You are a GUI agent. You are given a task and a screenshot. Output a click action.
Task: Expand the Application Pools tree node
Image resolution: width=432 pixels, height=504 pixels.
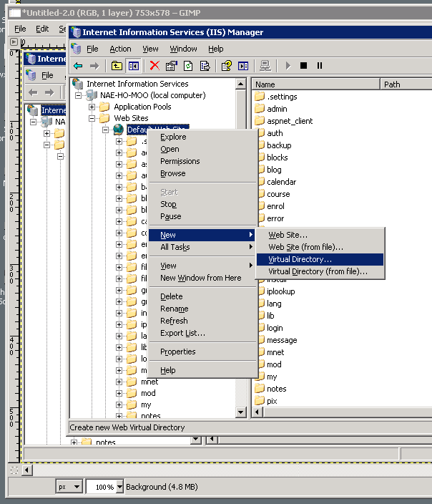[92, 107]
